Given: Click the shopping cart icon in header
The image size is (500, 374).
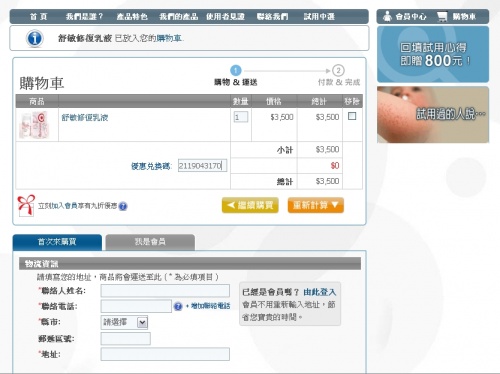Looking at the screenshot, I should click(x=442, y=16).
